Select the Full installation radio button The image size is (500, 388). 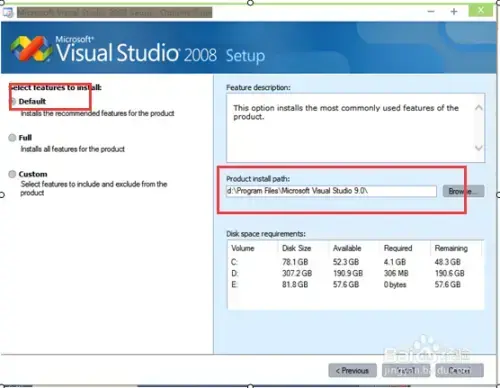12,138
